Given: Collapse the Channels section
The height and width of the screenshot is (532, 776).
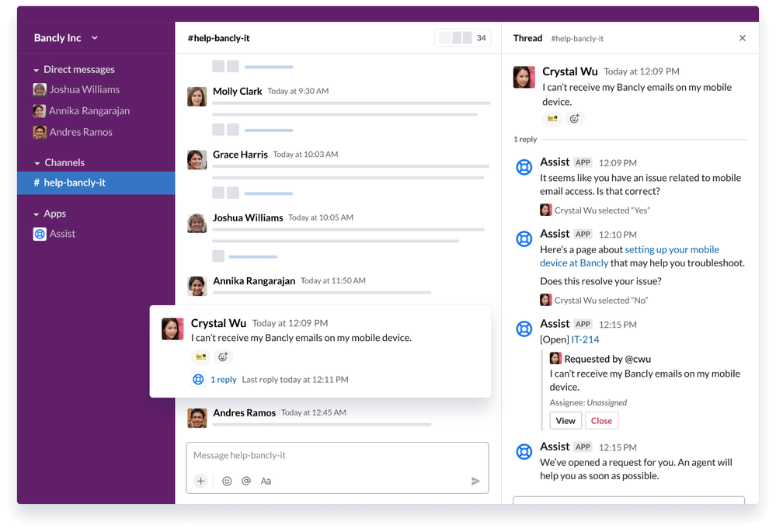Looking at the screenshot, I should [37, 163].
